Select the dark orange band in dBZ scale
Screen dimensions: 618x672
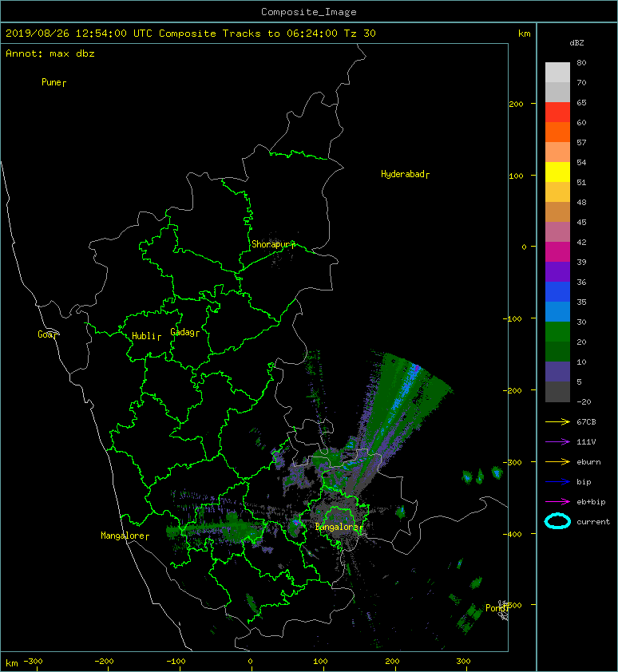point(557,132)
